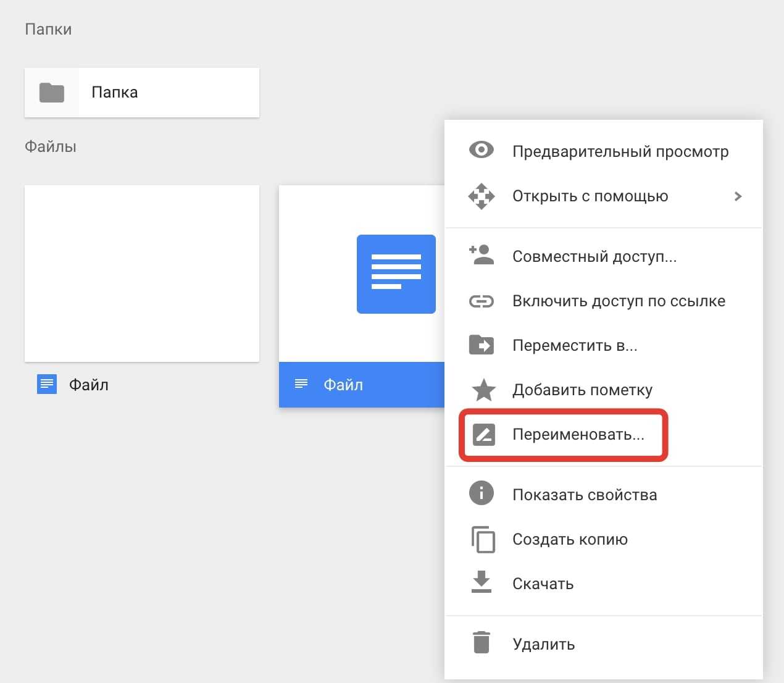The height and width of the screenshot is (683, 784).
Task: Click the gray folder icon of Папка
Action: click(x=52, y=93)
